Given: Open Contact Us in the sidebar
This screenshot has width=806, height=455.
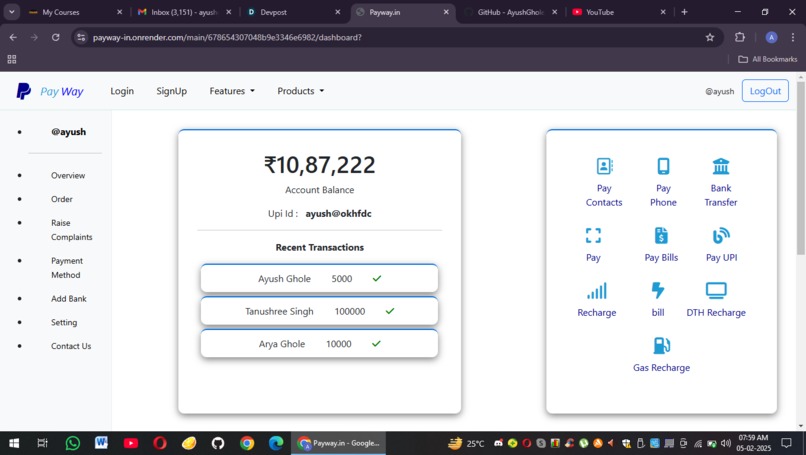Looking at the screenshot, I should [71, 346].
